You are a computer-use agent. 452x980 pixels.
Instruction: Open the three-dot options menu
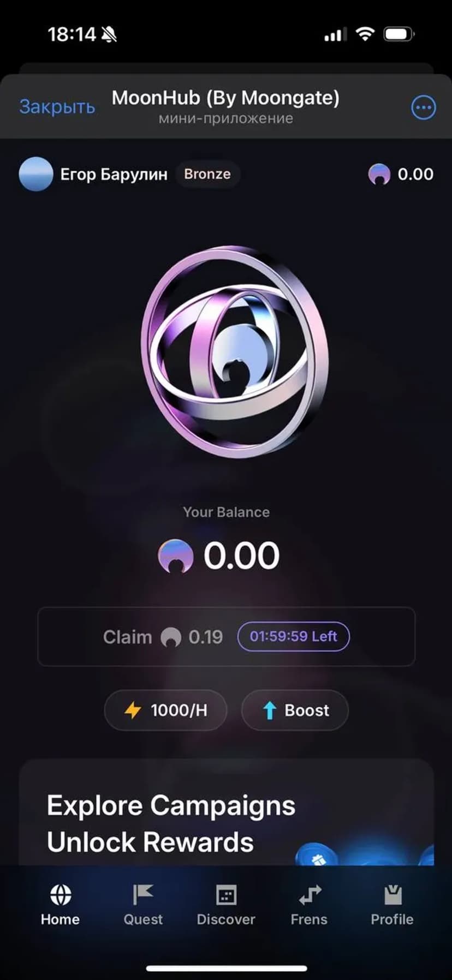pos(423,107)
